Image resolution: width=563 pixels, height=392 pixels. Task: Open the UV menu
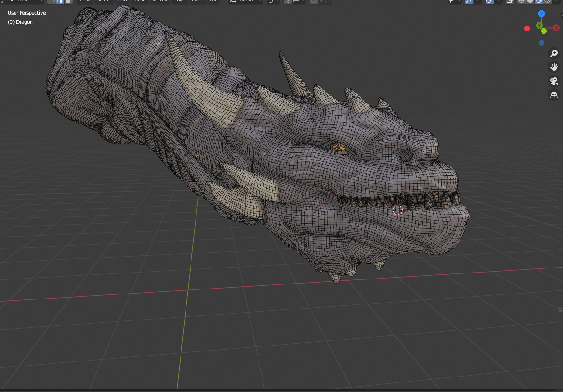click(212, 1)
